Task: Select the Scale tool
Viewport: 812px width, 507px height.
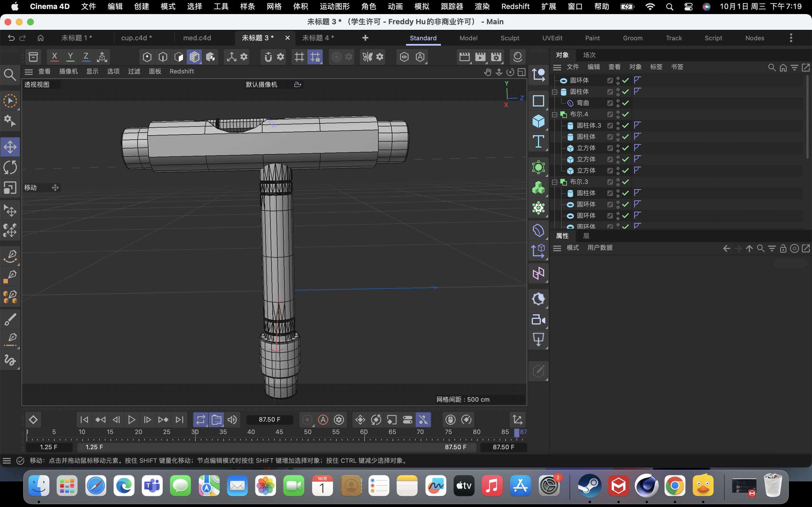Action: point(10,187)
